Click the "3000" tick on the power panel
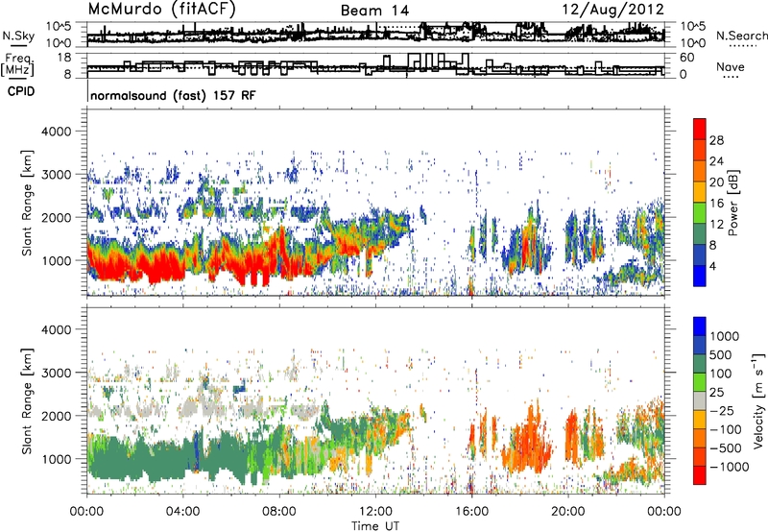 coord(56,175)
